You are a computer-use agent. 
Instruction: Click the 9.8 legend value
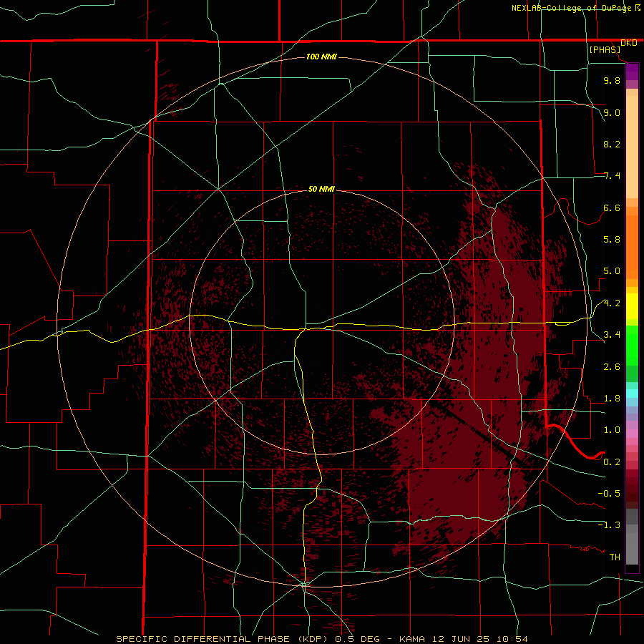(612, 80)
